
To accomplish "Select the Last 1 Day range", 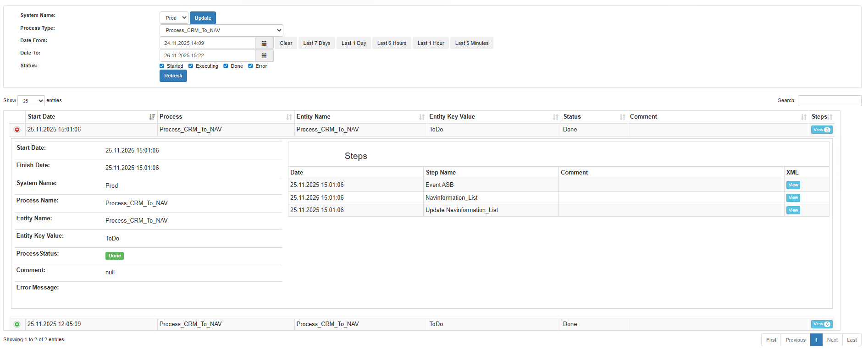I will pos(354,43).
